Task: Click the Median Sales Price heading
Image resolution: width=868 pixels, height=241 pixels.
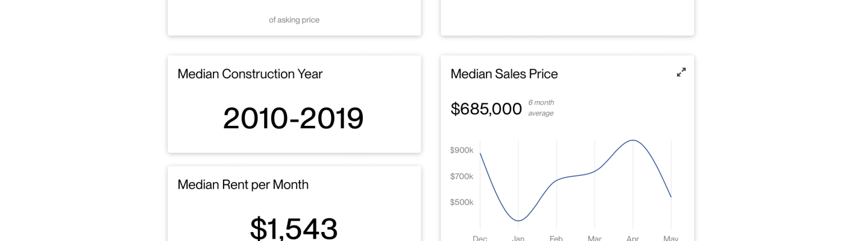Action: coord(504,74)
